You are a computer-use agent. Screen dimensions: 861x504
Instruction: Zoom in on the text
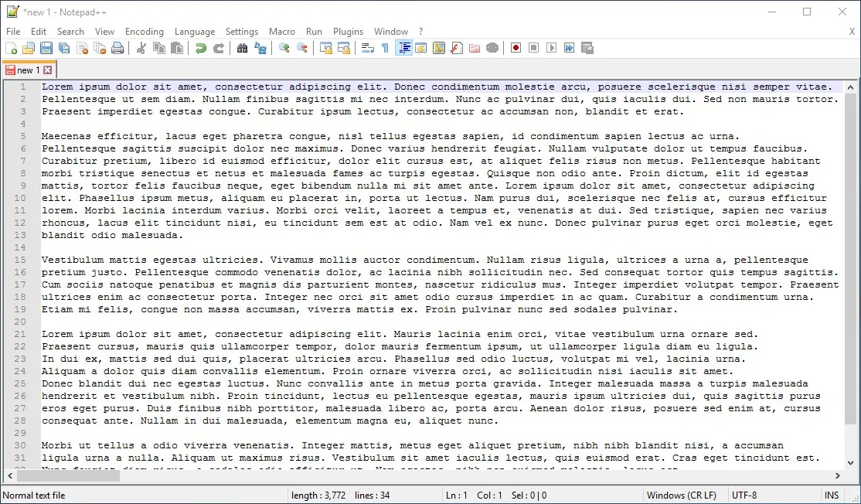(284, 49)
